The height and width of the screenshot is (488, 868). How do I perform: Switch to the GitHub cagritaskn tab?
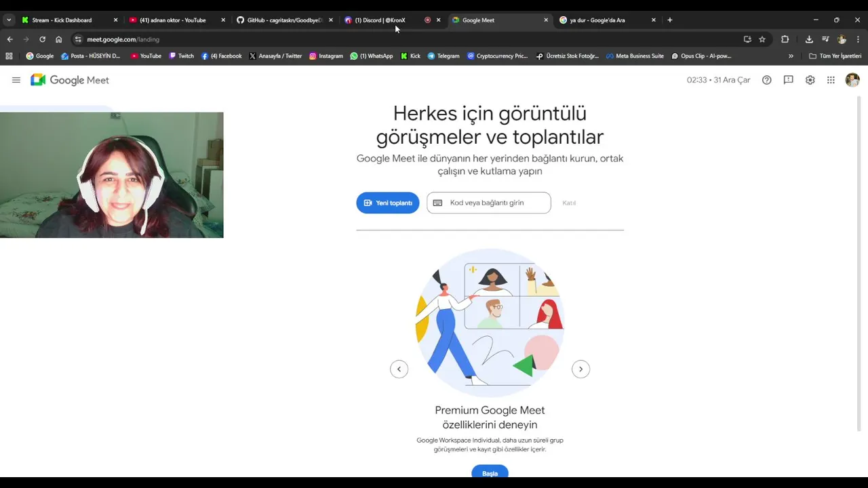[284, 20]
